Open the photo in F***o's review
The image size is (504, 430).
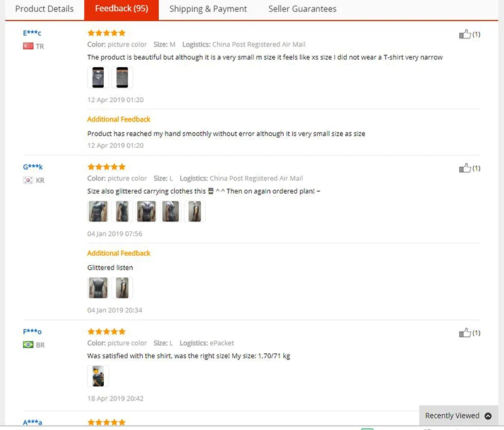click(98, 376)
